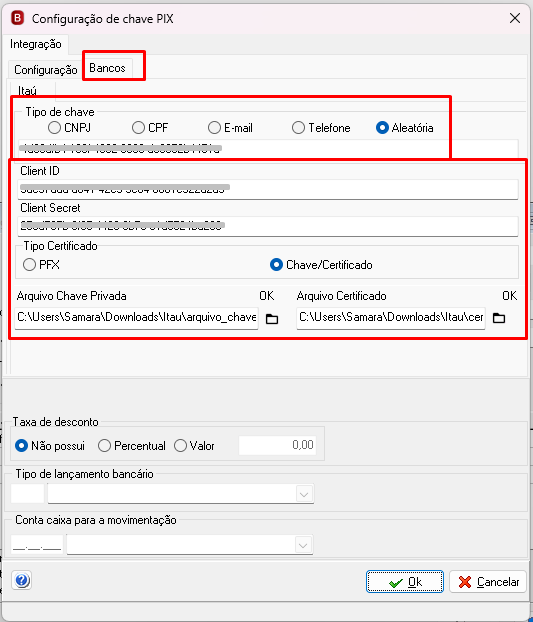Select the Itaú bank tab
Image resolution: width=533 pixels, height=622 pixels.
point(27,91)
